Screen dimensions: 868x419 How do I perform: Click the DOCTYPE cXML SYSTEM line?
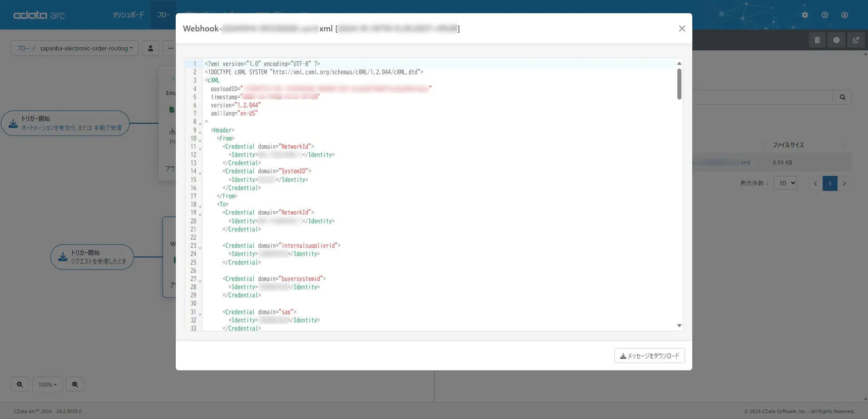314,72
